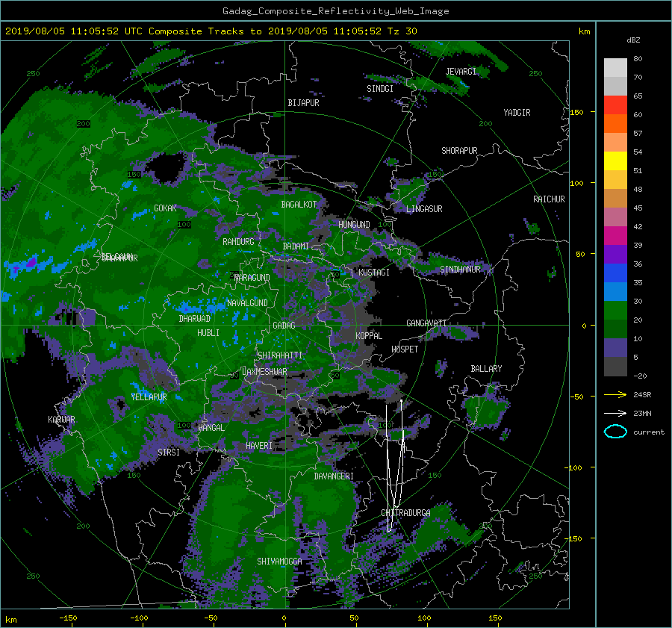Click the HAVERI city label
Viewport: 672px width, 628px height.
259,446
